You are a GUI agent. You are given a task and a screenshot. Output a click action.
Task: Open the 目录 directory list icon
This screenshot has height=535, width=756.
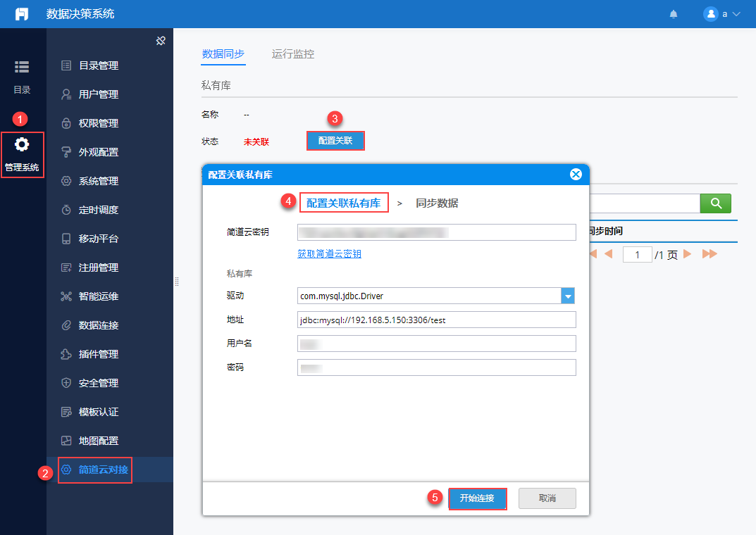tap(22, 67)
